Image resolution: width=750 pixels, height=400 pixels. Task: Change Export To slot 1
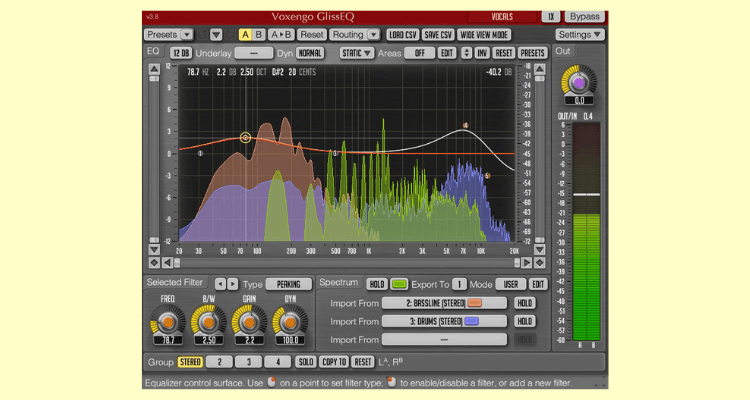(459, 284)
